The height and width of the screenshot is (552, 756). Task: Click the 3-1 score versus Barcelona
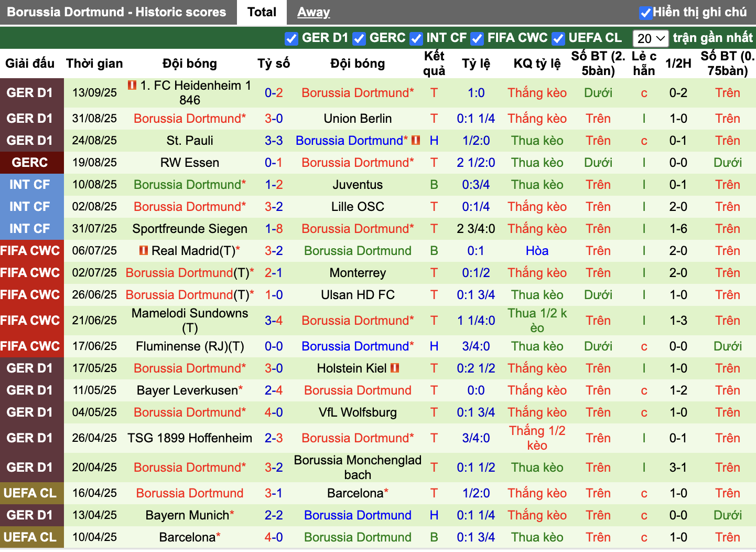coord(274,493)
